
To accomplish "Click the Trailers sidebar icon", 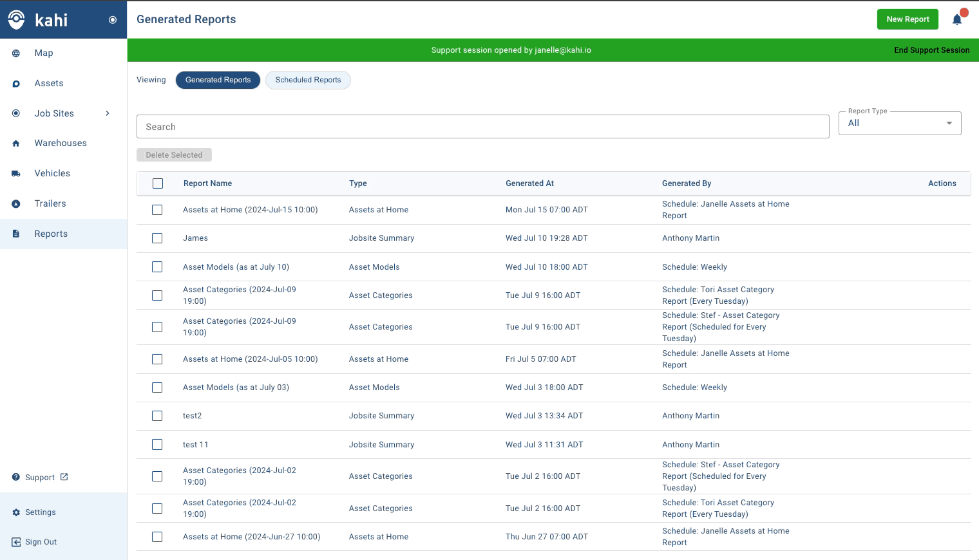I will [16, 204].
